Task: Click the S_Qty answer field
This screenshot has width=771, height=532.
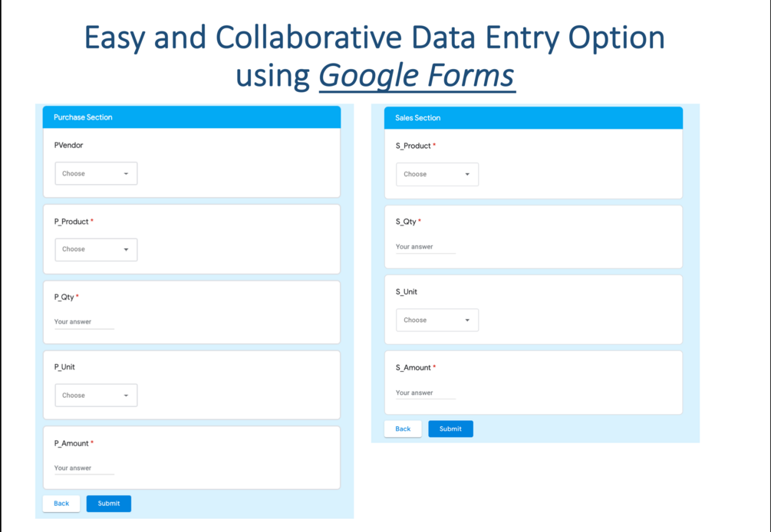Action: click(x=425, y=248)
